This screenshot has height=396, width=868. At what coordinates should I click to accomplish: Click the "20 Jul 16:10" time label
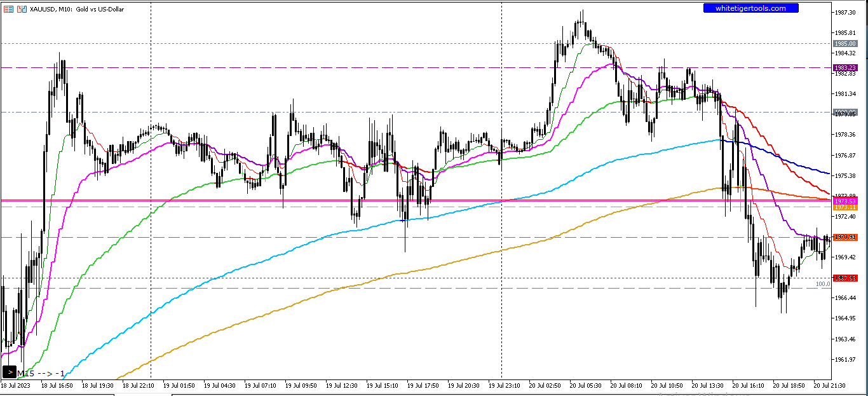point(749,385)
